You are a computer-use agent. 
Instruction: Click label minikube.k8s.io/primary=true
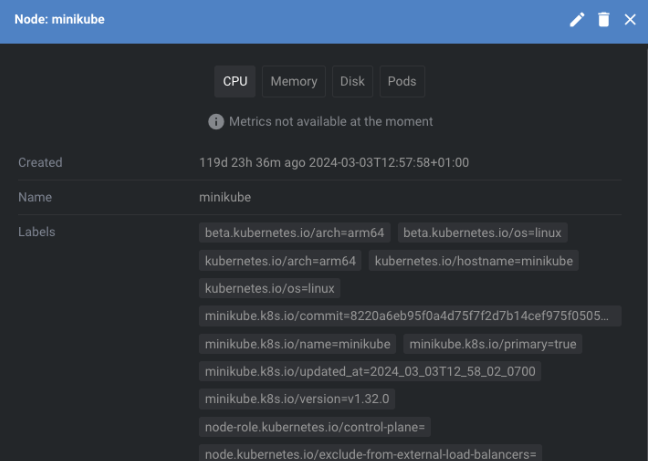(493, 344)
